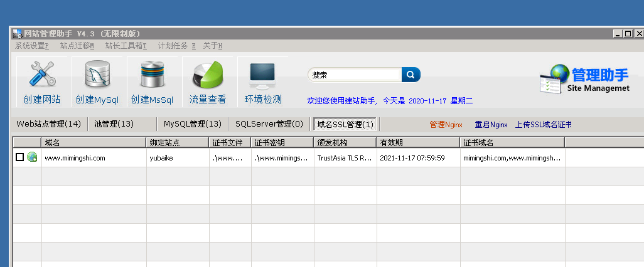The image size is (644, 267).
Task: Click the Site Managemet logo
Action: [x=584, y=78]
